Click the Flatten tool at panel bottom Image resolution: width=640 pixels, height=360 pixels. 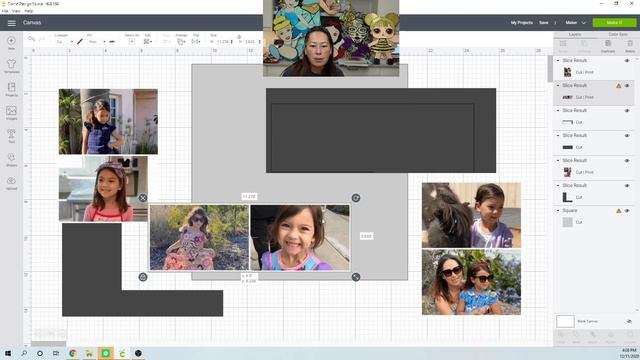point(611,337)
